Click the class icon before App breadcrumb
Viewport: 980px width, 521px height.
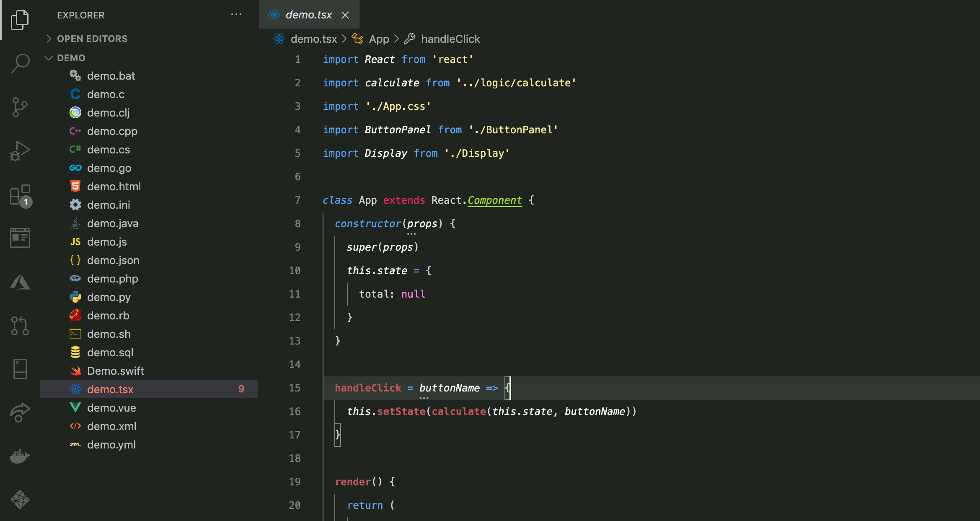click(357, 39)
